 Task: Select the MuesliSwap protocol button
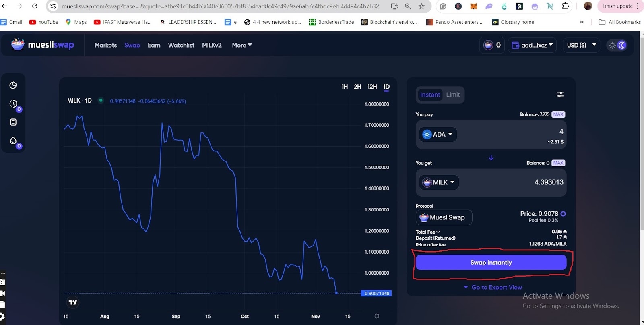(444, 217)
